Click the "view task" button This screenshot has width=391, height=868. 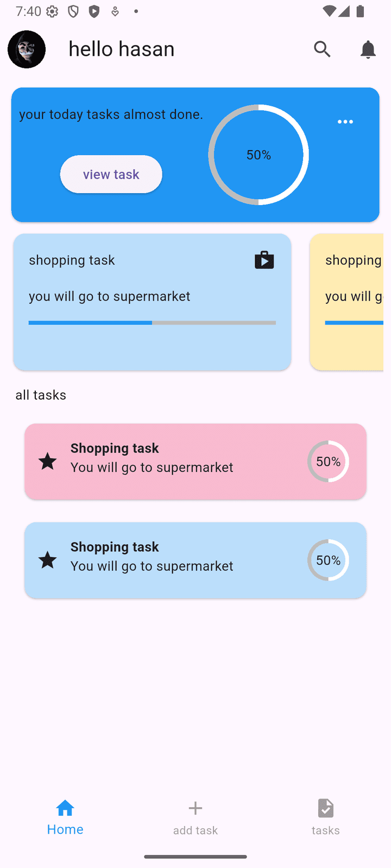pyautogui.click(x=111, y=174)
